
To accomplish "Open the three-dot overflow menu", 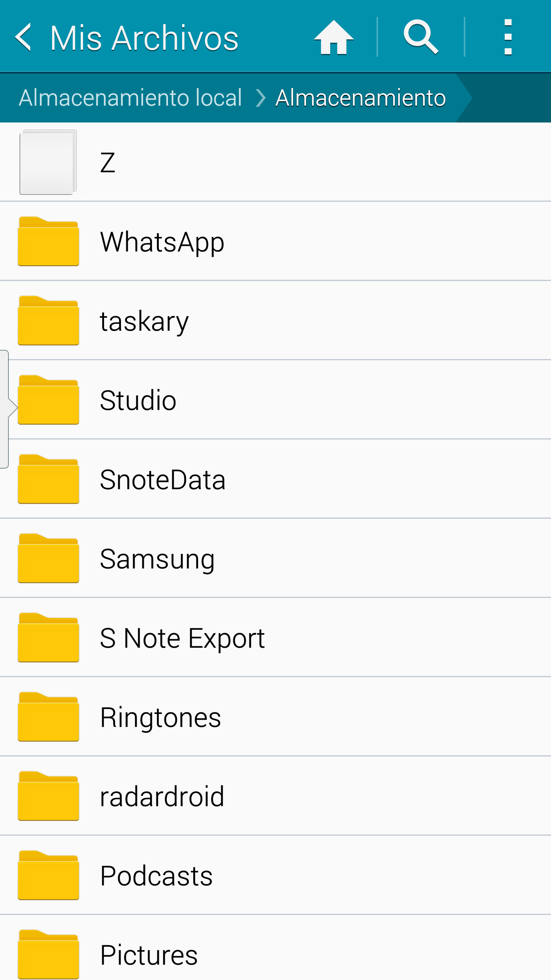I will pos(508,37).
